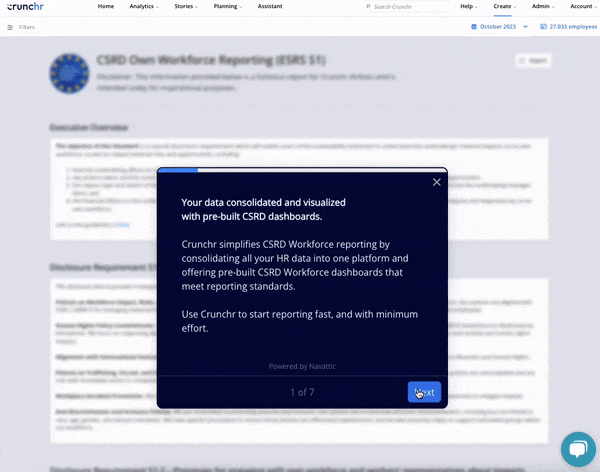This screenshot has width=600, height=472.
Task: Click Next in the tour dialog
Action: [424, 392]
